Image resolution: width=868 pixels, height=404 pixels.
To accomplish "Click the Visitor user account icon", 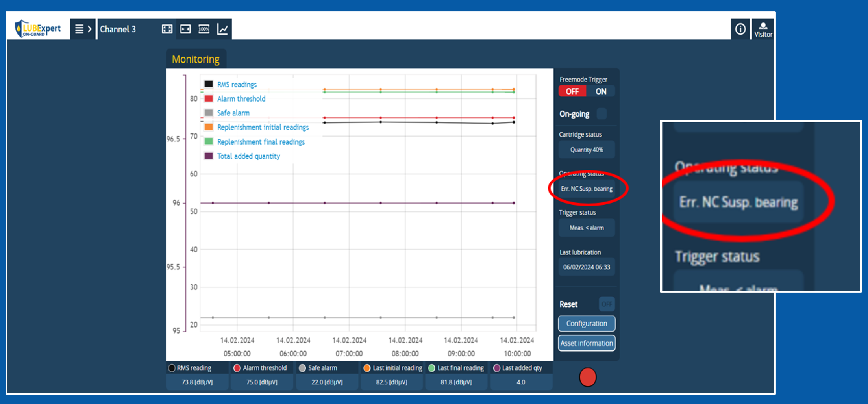I will coord(763,29).
